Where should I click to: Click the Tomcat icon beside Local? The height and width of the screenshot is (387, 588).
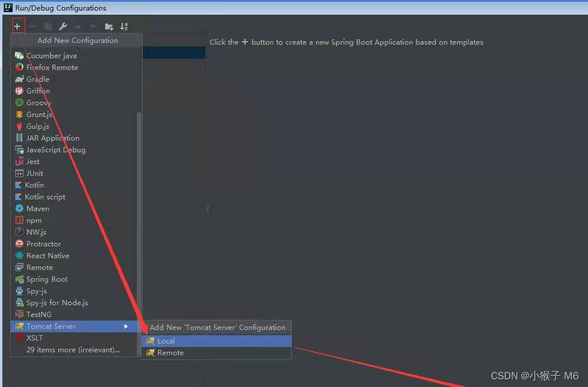click(150, 341)
